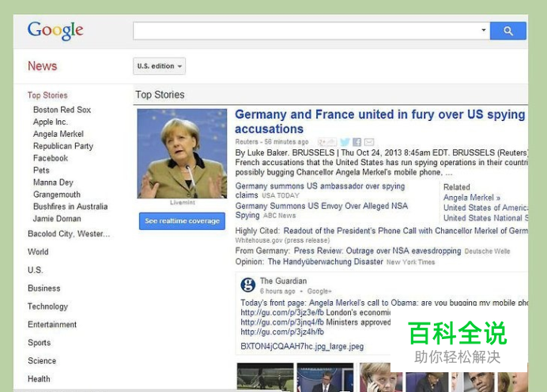Open the USA TODAY ambassador summons story

[320, 190]
